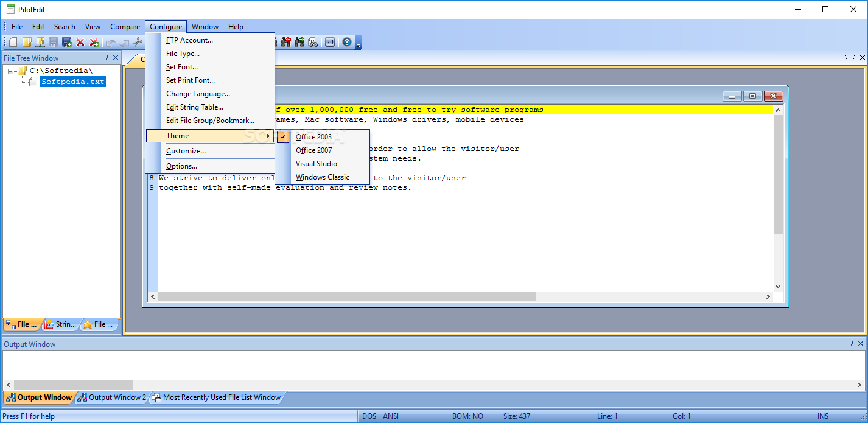Switch to the Output Window 2 tab
This screenshot has height=423, width=868.
click(x=112, y=397)
